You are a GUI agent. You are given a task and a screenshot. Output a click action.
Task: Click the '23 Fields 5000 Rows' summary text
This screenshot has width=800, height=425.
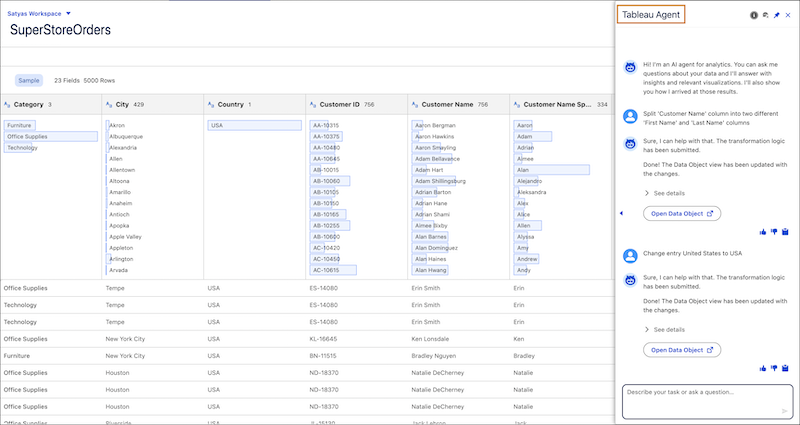point(85,81)
